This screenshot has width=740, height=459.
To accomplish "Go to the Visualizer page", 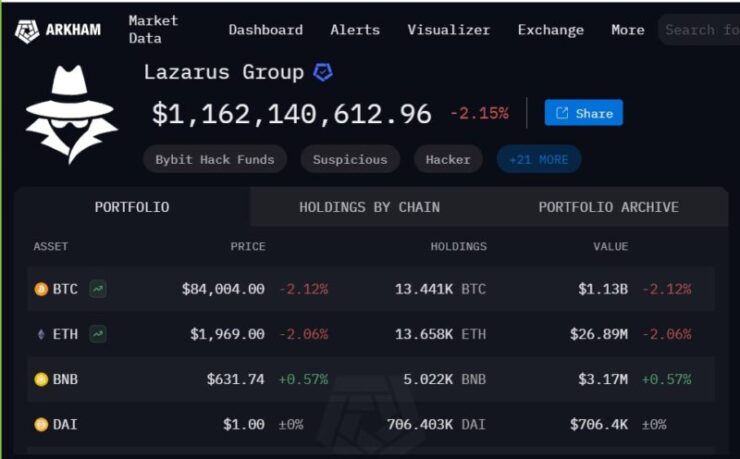I will [x=449, y=30].
